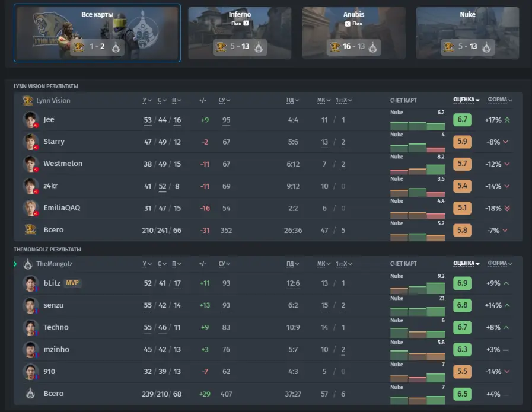The image size is (532, 412).
Task: Open Techno's player profile link
Action: pyautogui.click(x=56, y=327)
